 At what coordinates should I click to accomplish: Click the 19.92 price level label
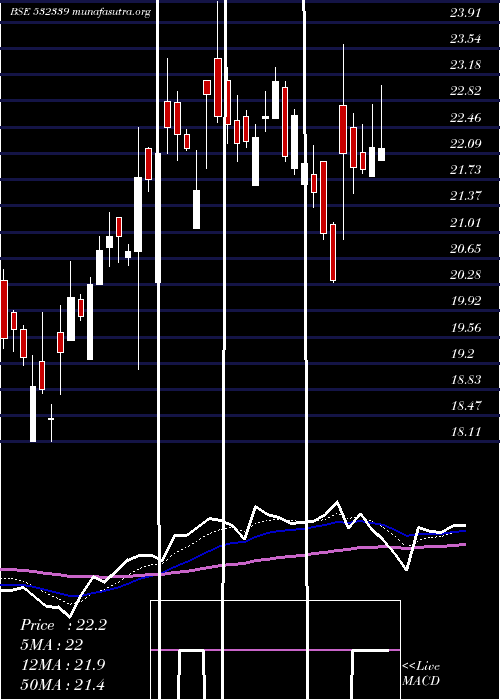pyautogui.click(x=465, y=300)
